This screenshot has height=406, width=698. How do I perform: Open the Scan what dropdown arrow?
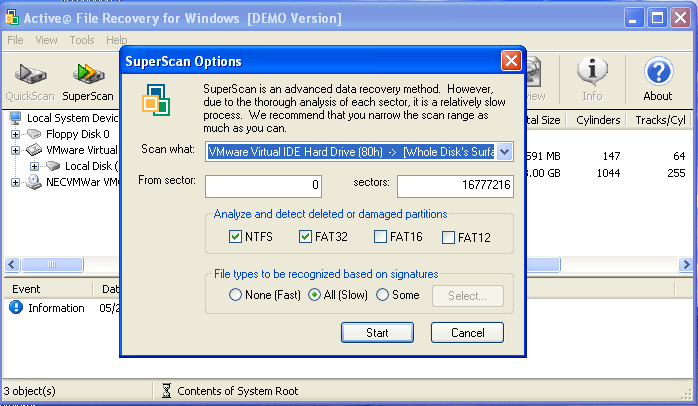pos(504,152)
